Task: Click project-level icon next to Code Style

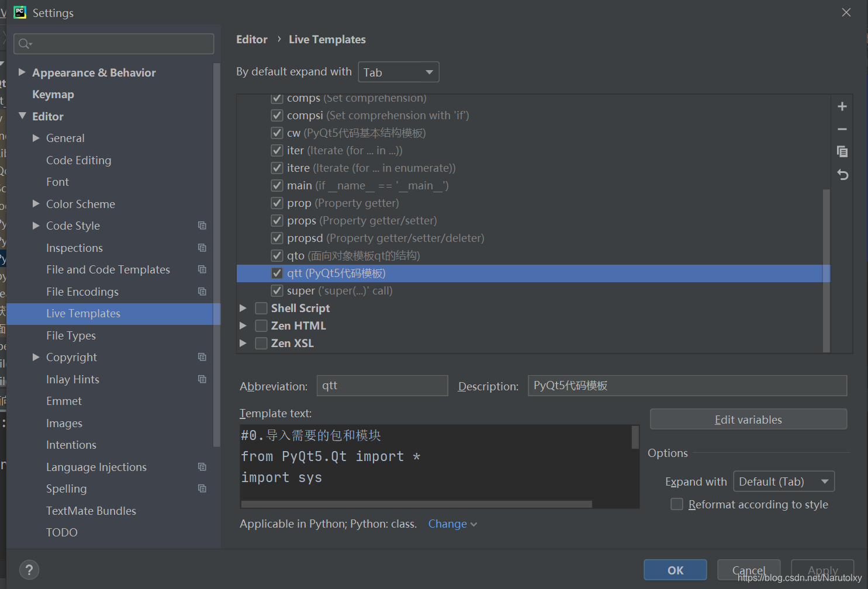Action: 202,226
